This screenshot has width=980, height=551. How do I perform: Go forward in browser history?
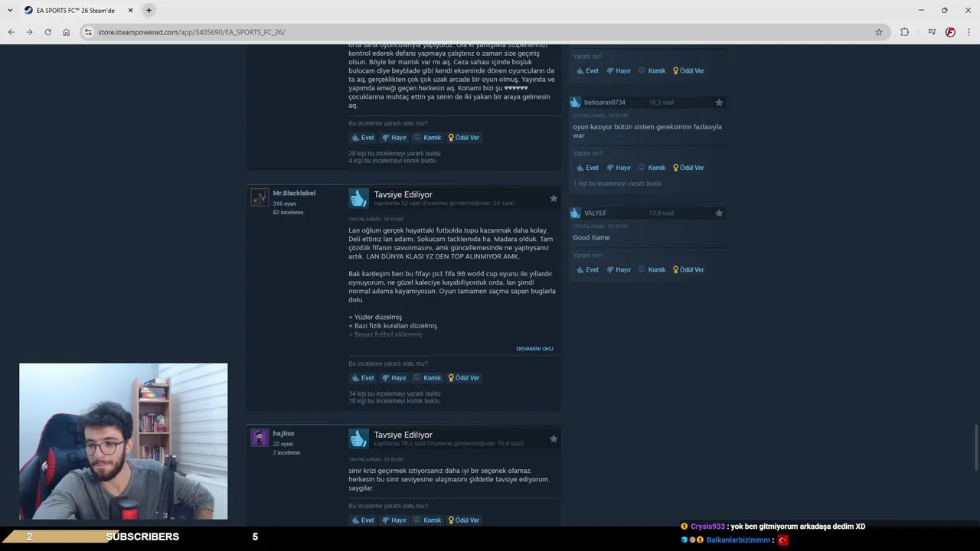29,32
